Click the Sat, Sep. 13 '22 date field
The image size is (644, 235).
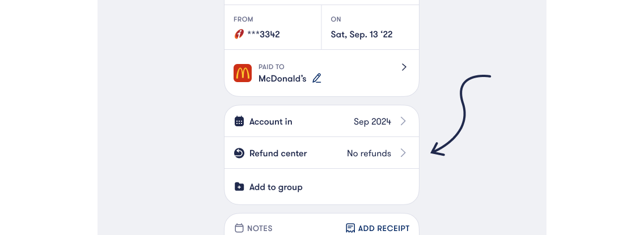(362, 34)
